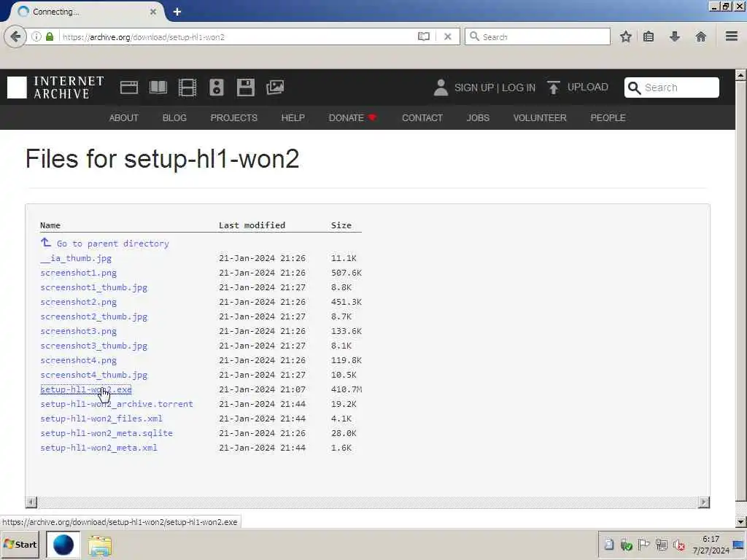The image size is (747, 560).
Task: Click vertical scrollbar down arrow
Action: coord(740,521)
